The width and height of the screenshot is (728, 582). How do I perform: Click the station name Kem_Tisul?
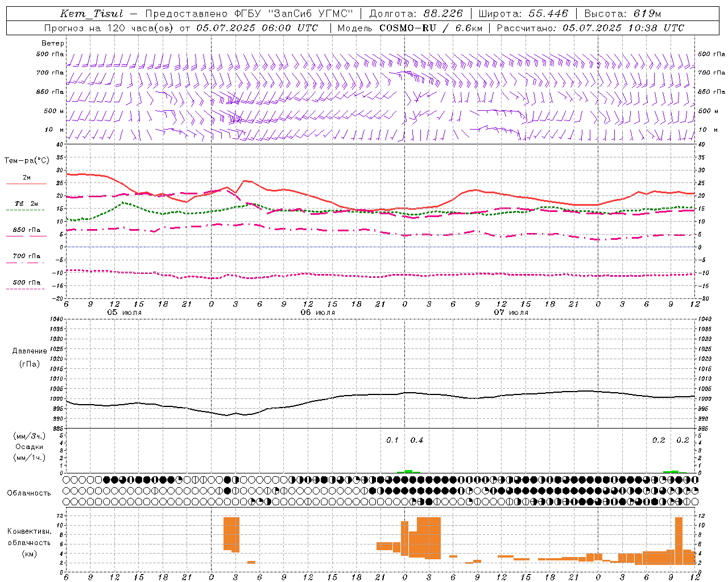(92, 14)
